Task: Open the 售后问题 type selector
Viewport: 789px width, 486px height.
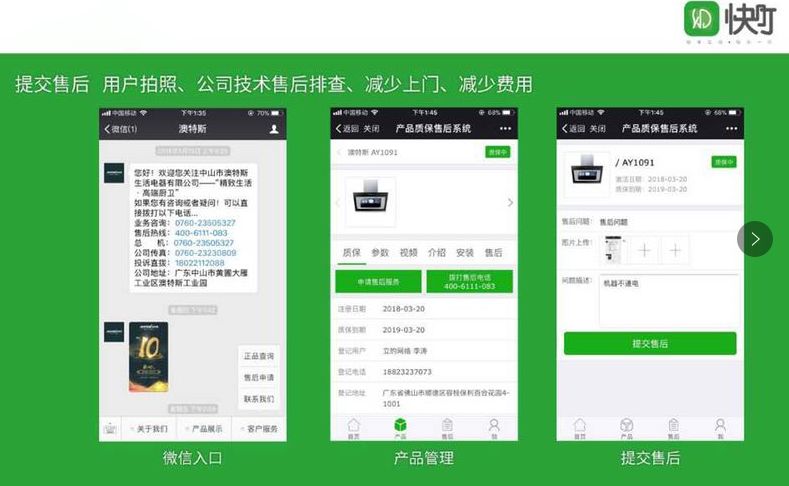Action: [650, 222]
